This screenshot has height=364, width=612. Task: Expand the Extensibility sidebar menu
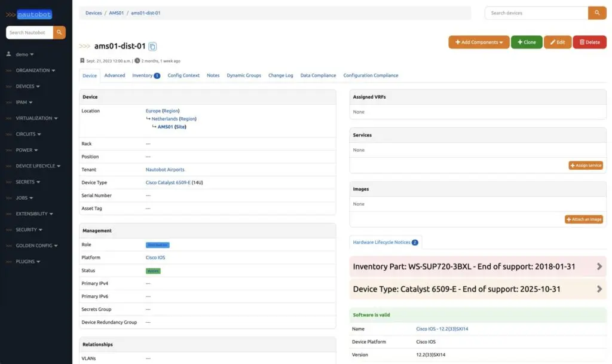pyautogui.click(x=34, y=214)
